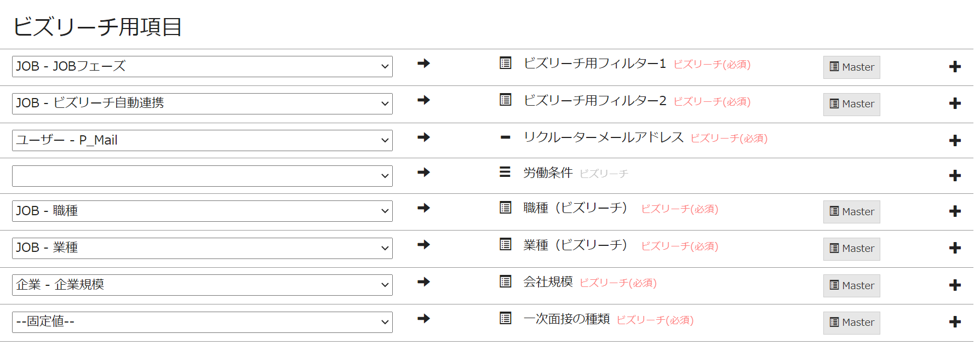Click minus icon beside リクルーターメールアドレス

click(506, 137)
